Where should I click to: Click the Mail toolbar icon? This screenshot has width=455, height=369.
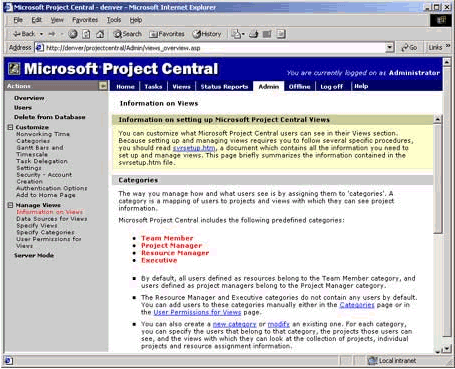pos(238,34)
